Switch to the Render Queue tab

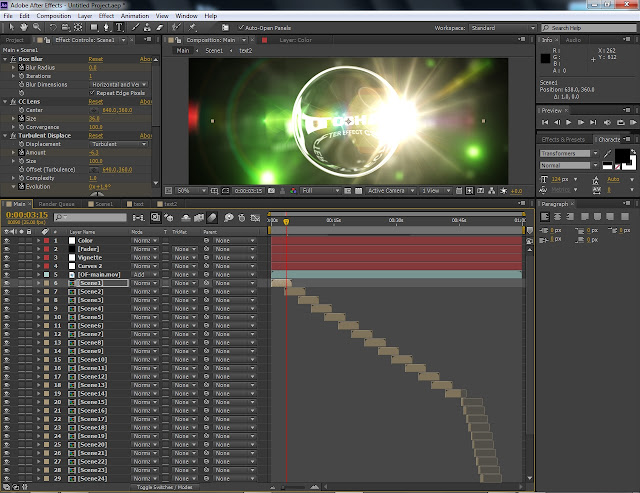coord(56,204)
